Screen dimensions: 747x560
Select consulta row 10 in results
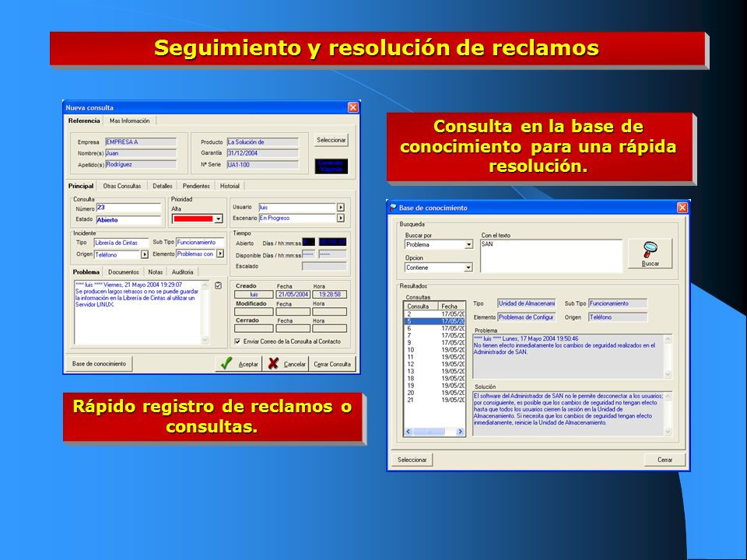pyautogui.click(x=434, y=350)
